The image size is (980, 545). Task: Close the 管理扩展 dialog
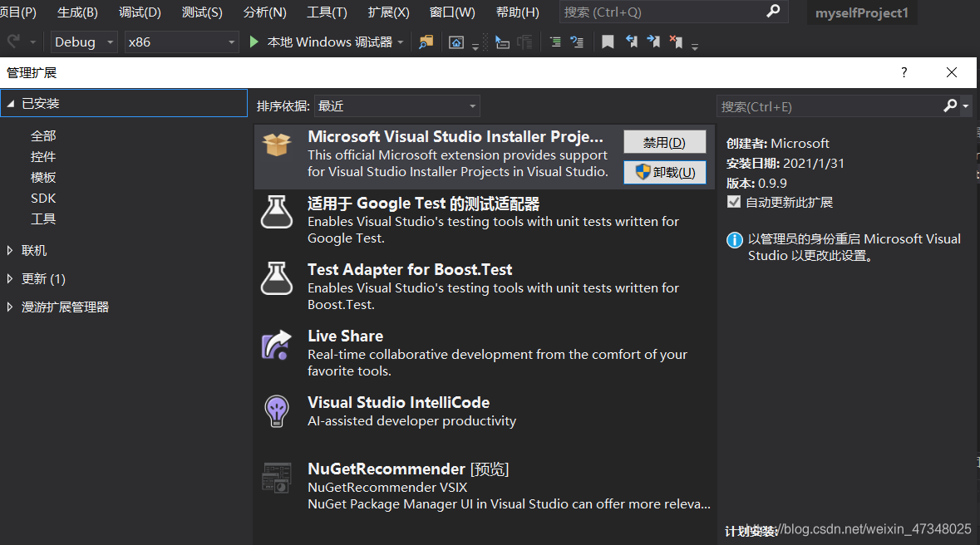click(951, 72)
